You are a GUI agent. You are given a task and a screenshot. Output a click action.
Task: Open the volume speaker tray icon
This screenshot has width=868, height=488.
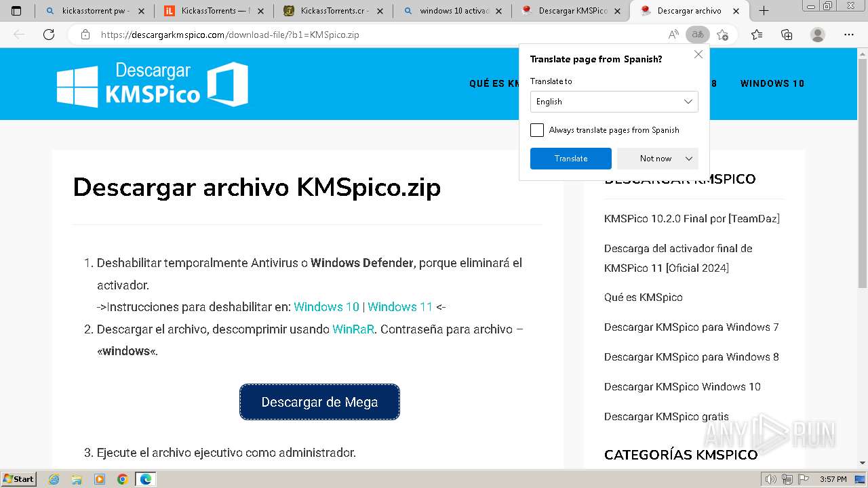771,479
